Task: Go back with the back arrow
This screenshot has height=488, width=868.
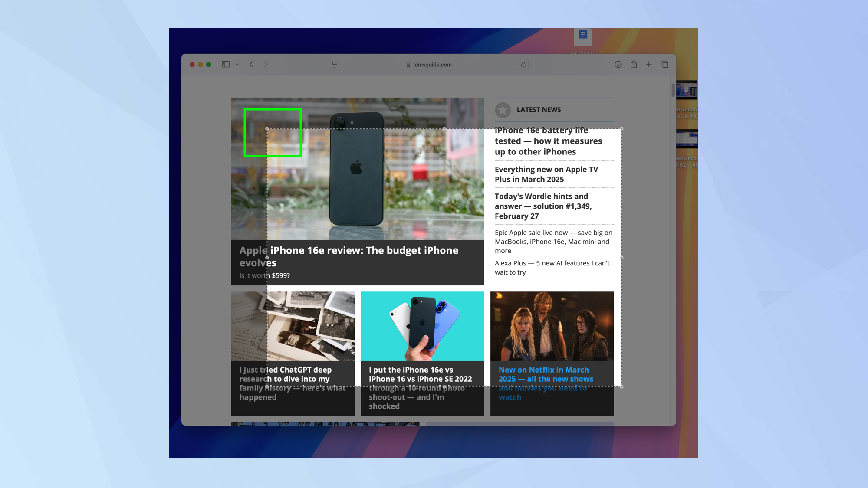Action: tap(251, 64)
